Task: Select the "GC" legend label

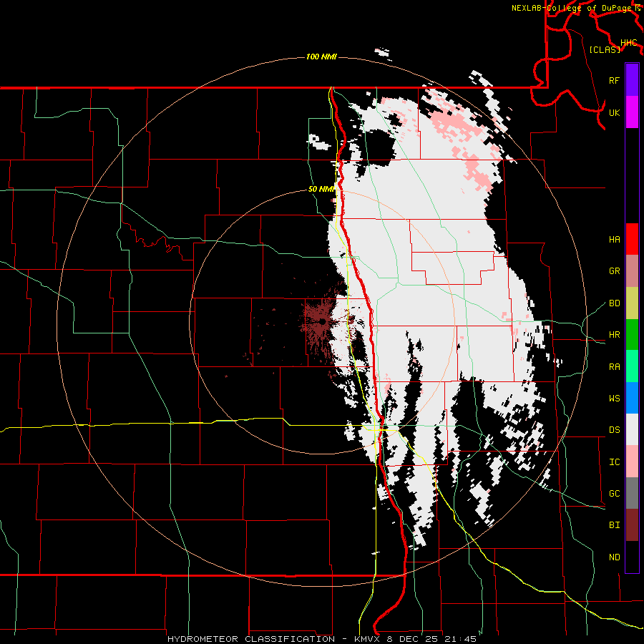Action: (x=614, y=494)
